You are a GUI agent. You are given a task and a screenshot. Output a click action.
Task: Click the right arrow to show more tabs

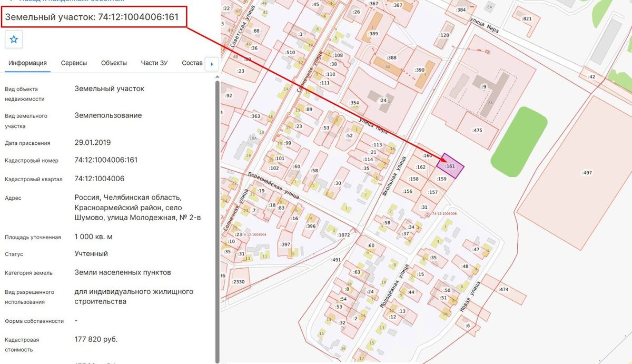point(211,64)
